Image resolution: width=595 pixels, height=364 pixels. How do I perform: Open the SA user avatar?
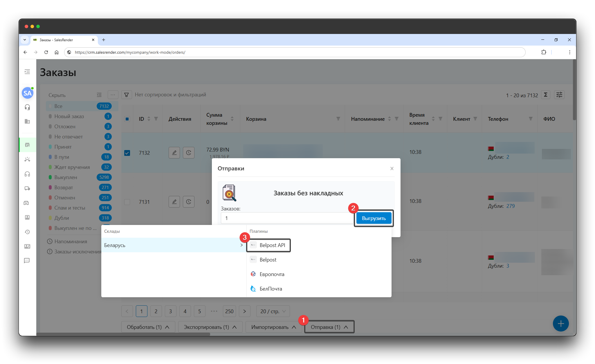[x=27, y=93]
